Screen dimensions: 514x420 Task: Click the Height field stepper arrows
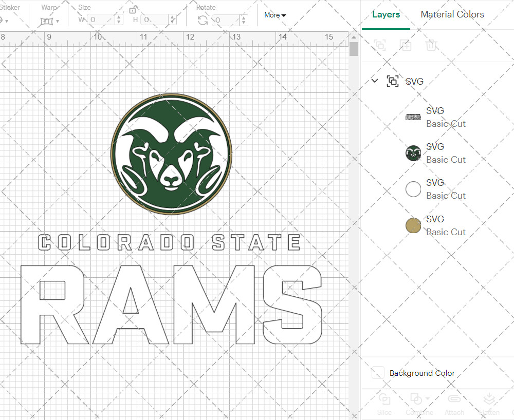173,20
